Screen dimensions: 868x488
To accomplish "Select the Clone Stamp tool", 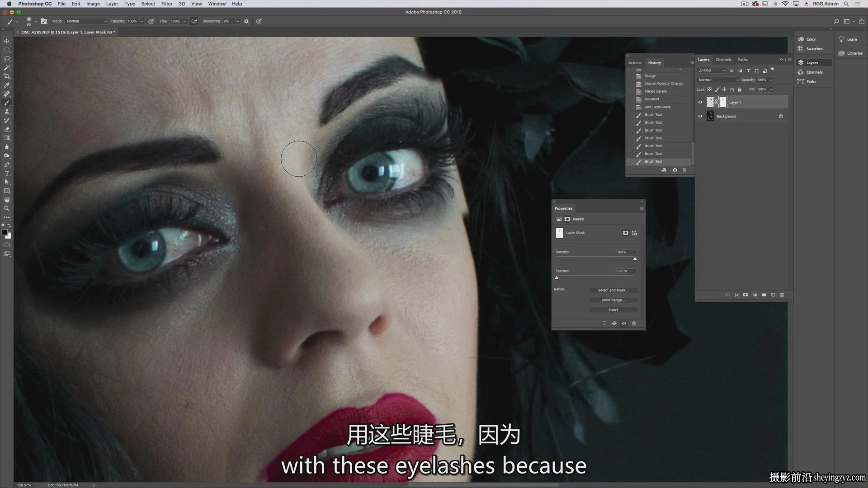I will pos(7,112).
